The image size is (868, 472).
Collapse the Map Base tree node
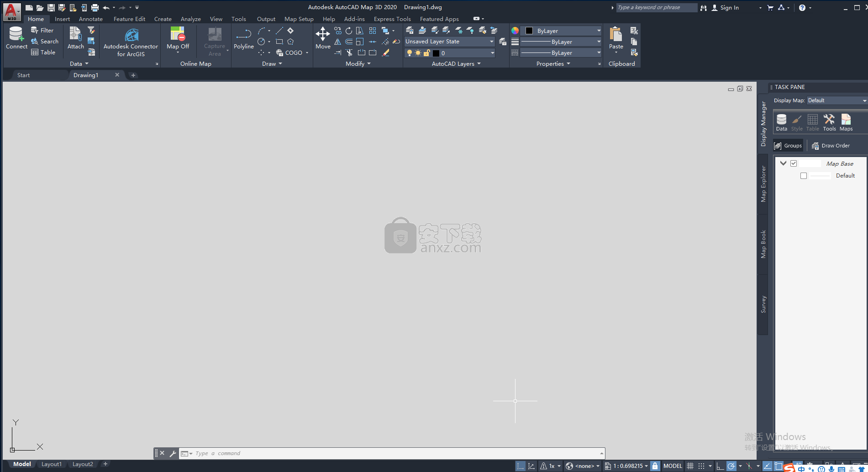point(783,163)
